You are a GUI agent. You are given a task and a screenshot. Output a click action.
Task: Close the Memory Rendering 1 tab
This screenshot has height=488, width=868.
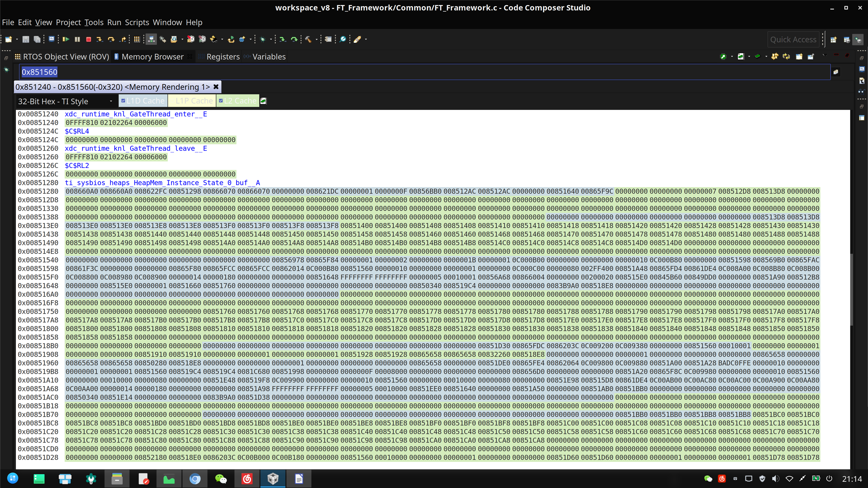tap(216, 87)
